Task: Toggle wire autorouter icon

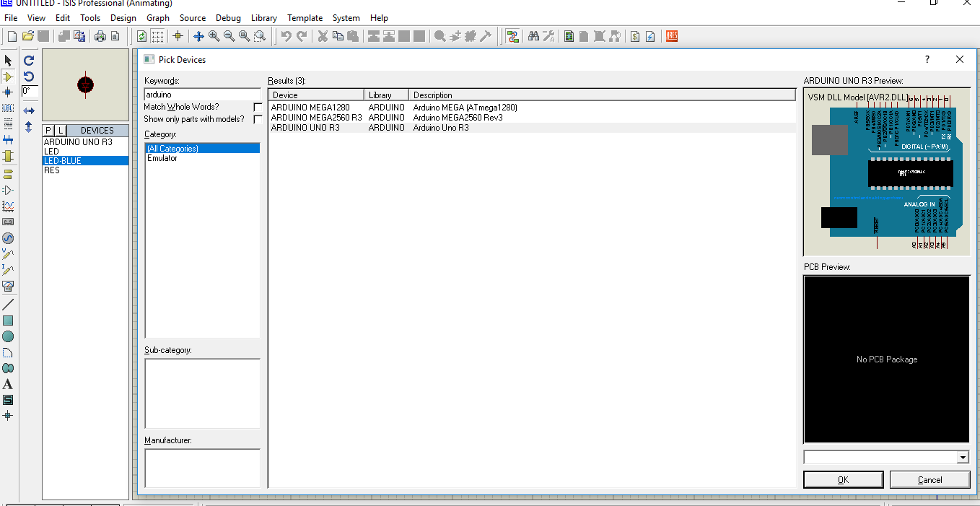Action: [x=512, y=36]
